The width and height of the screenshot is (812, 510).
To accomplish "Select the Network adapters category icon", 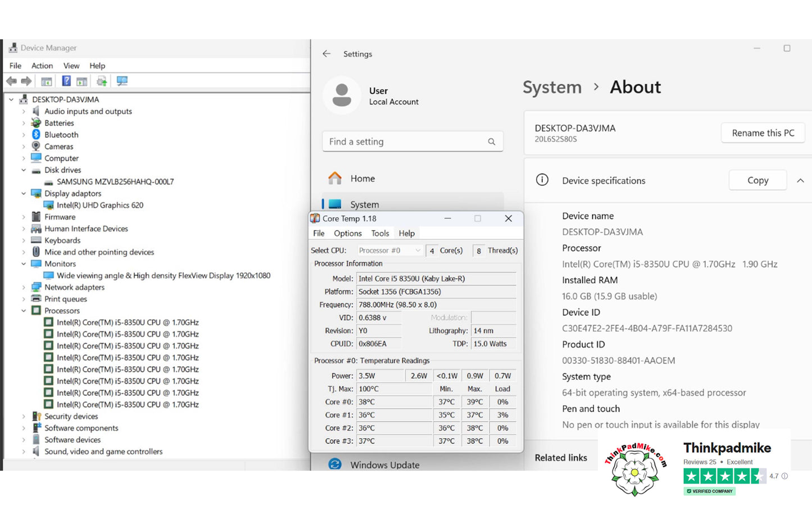I will coord(36,287).
